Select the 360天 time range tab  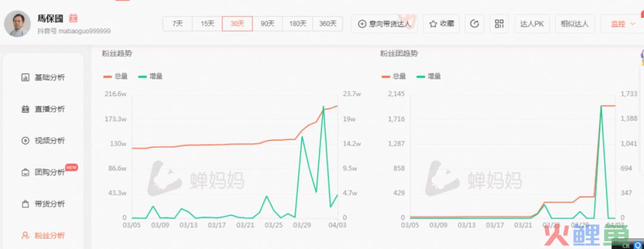328,24
